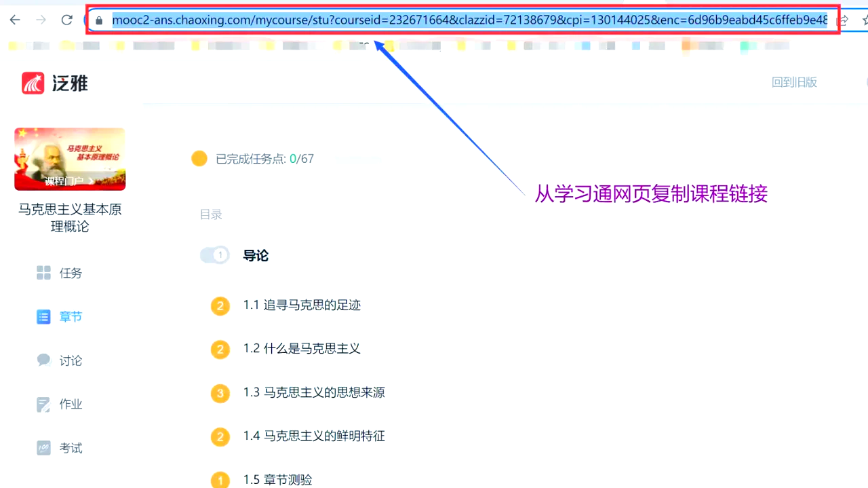Open section 1.2 什么是马克思主义
This screenshot has width=868, height=488.
click(302, 348)
